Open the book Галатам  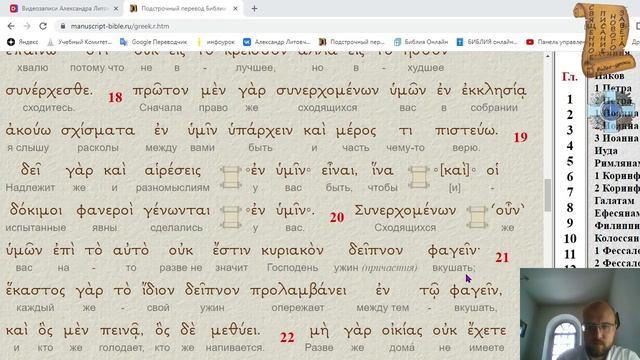(614, 200)
